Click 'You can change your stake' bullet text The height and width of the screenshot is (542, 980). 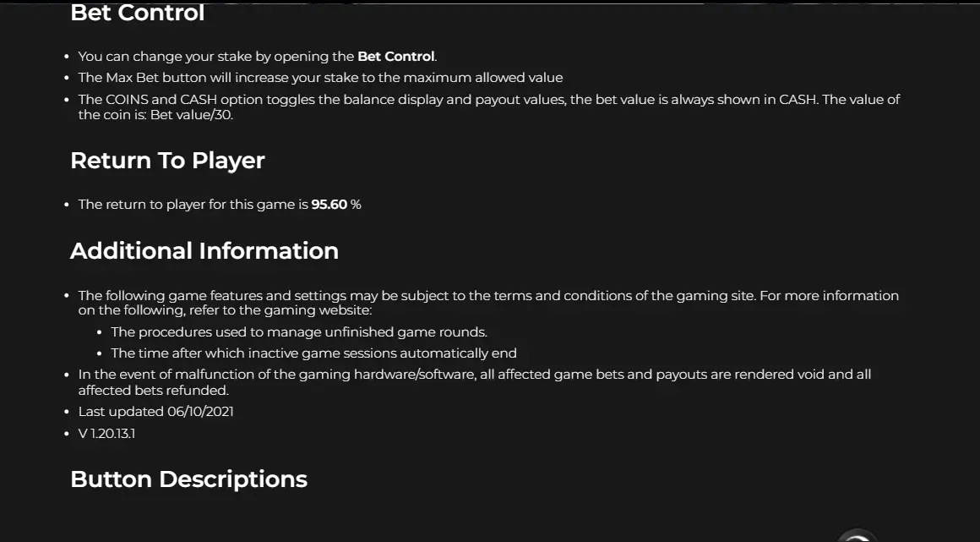click(x=258, y=57)
